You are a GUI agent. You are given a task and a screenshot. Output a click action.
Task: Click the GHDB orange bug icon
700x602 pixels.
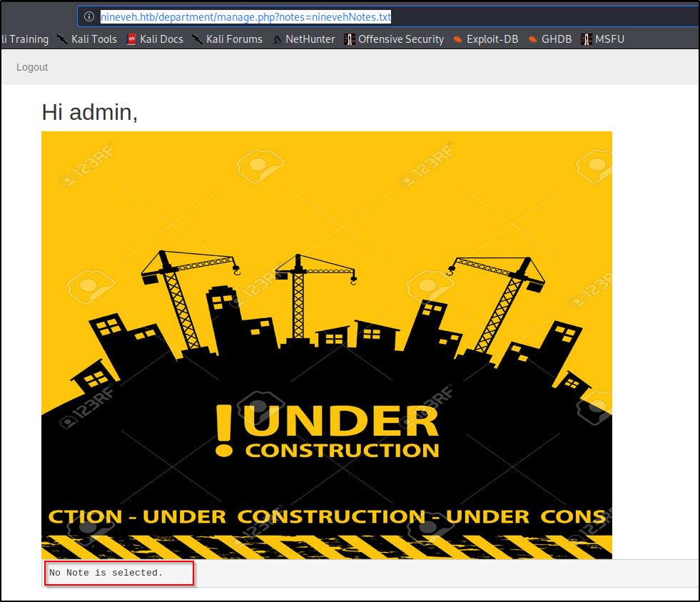[532, 40]
